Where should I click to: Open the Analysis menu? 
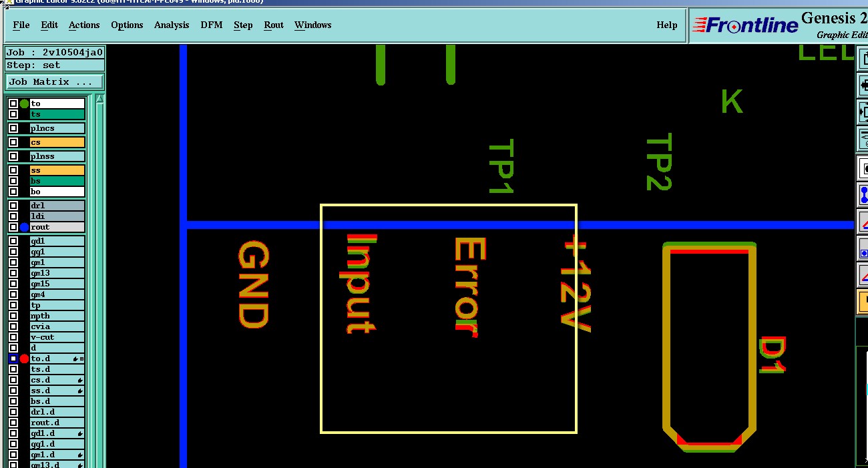172,25
